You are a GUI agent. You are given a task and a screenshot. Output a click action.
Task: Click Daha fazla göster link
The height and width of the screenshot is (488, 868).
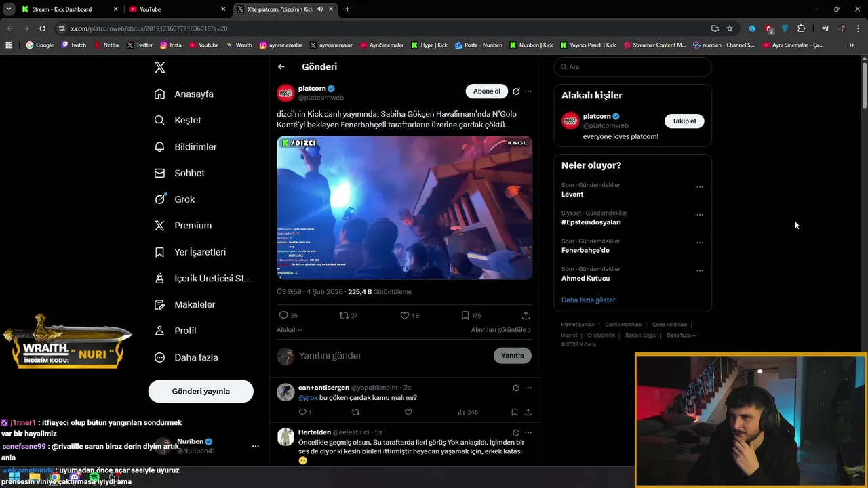click(588, 300)
